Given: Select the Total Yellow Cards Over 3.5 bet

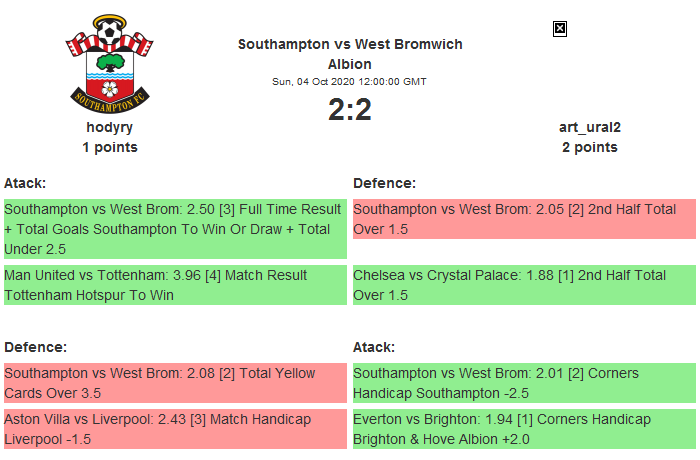Looking at the screenshot, I should [175, 383].
